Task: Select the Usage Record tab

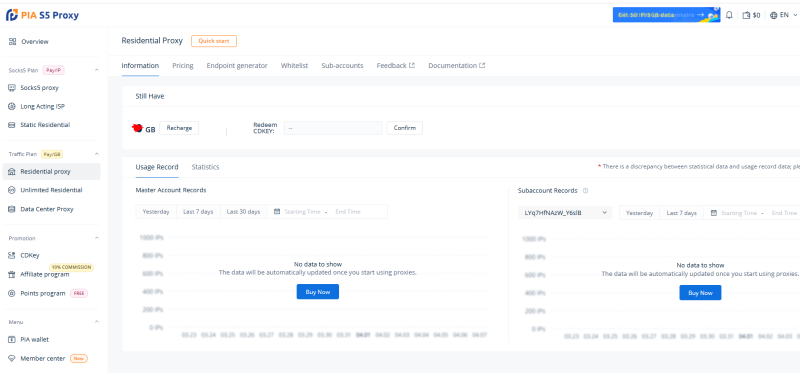Action: point(157,167)
